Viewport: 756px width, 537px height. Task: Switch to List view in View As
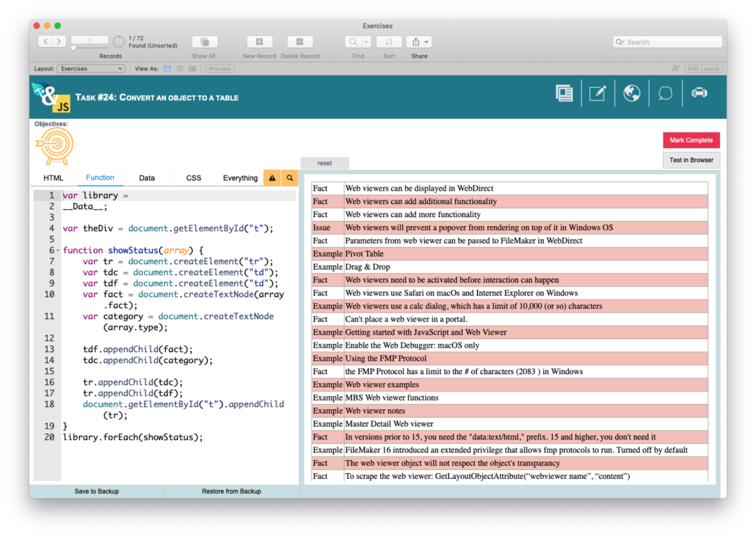point(180,69)
